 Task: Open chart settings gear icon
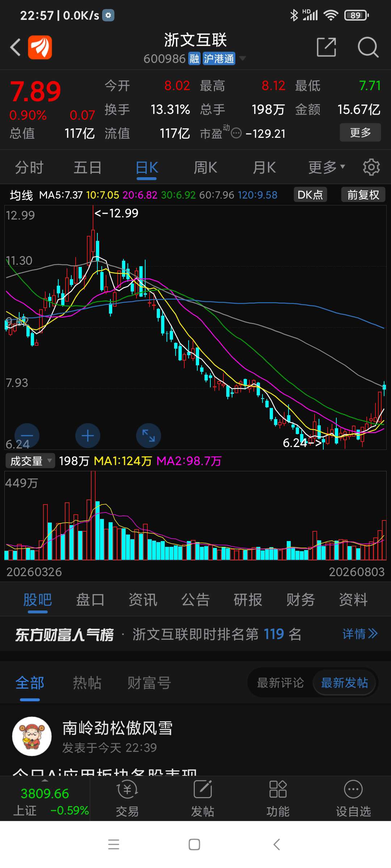tap(371, 167)
